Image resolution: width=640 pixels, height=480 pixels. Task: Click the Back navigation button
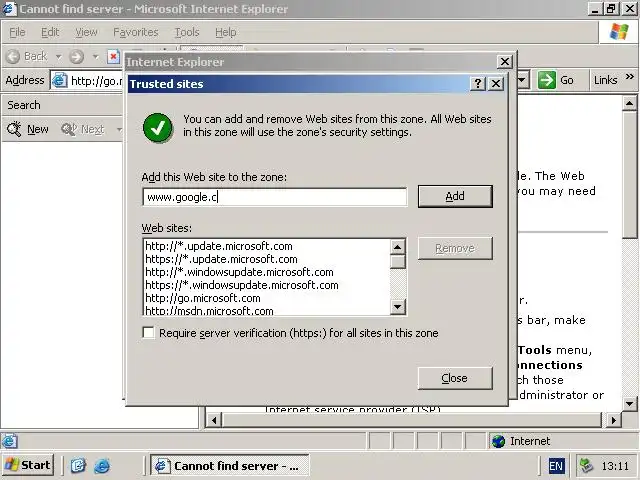click(27, 56)
